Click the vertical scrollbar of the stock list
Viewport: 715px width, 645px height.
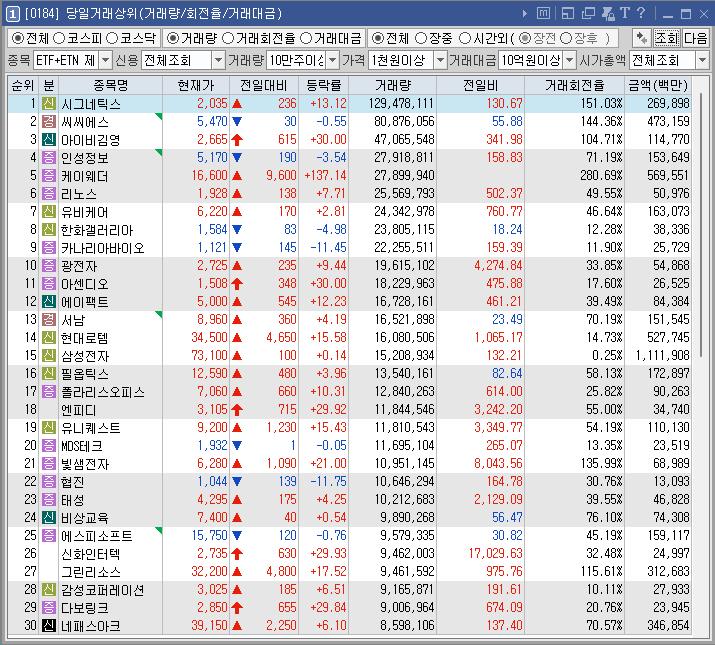tap(701, 226)
